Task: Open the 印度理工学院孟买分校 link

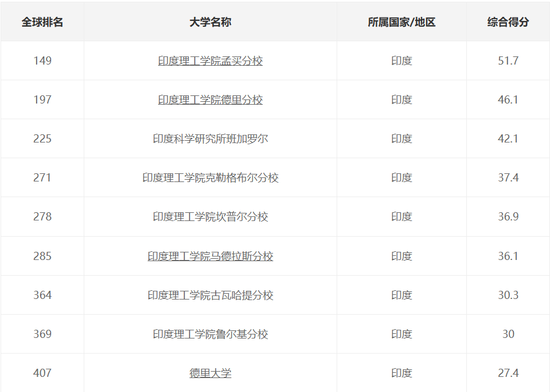Action: 210,60
